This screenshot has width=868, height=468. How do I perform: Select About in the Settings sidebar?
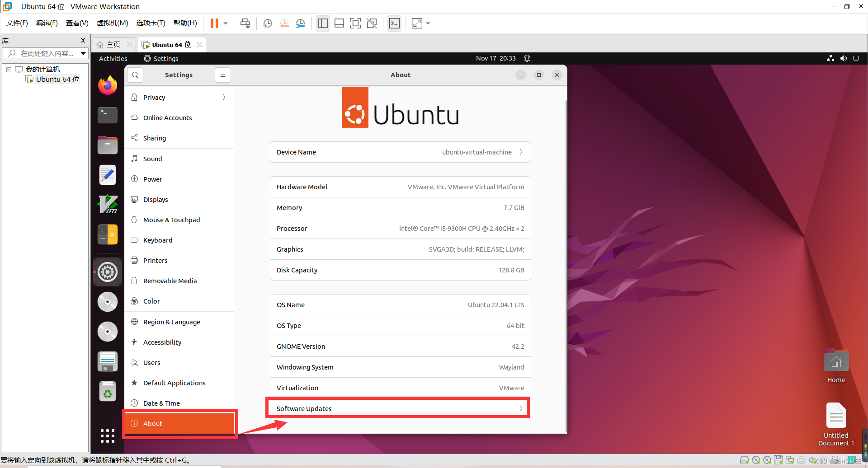tap(179, 423)
